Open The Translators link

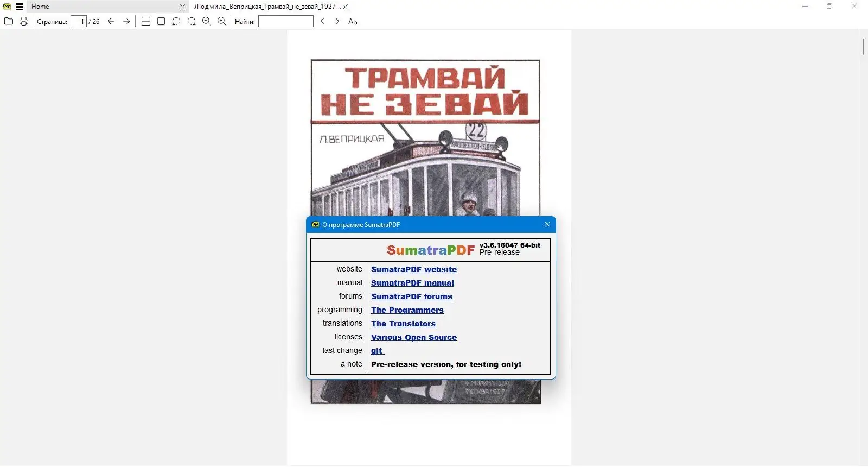click(x=403, y=324)
